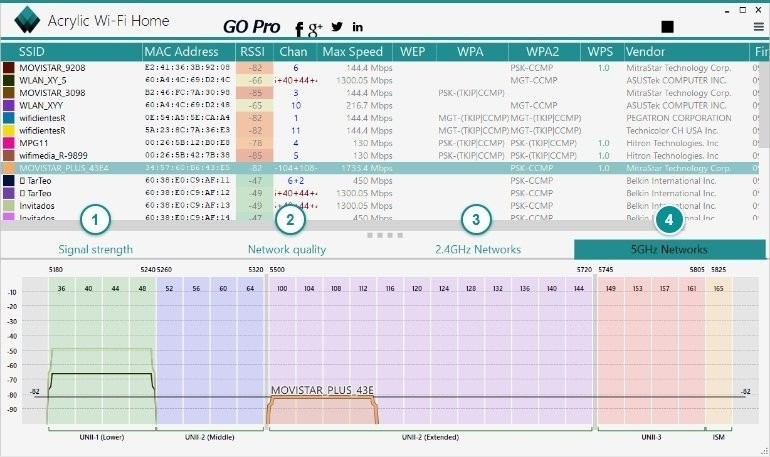Select the WLAN_XY_5 network name
This screenshot has height=457, width=770.
[x=43, y=80]
